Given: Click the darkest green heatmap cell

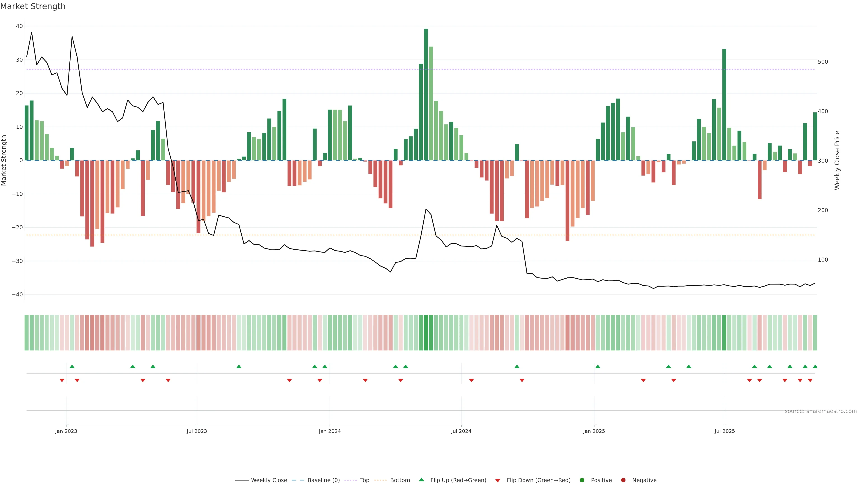Looking at the screenshot, I should (426, 333).
